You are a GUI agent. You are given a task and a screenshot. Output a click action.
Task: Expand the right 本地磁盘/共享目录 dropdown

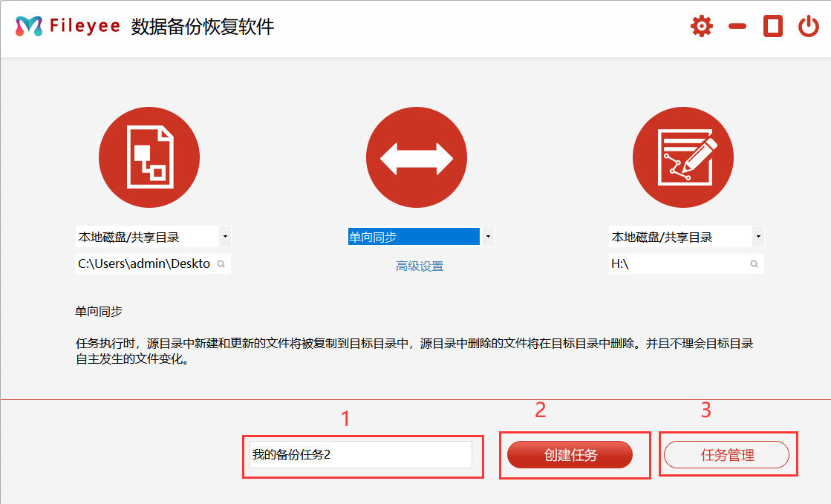[x=758, y=236]
